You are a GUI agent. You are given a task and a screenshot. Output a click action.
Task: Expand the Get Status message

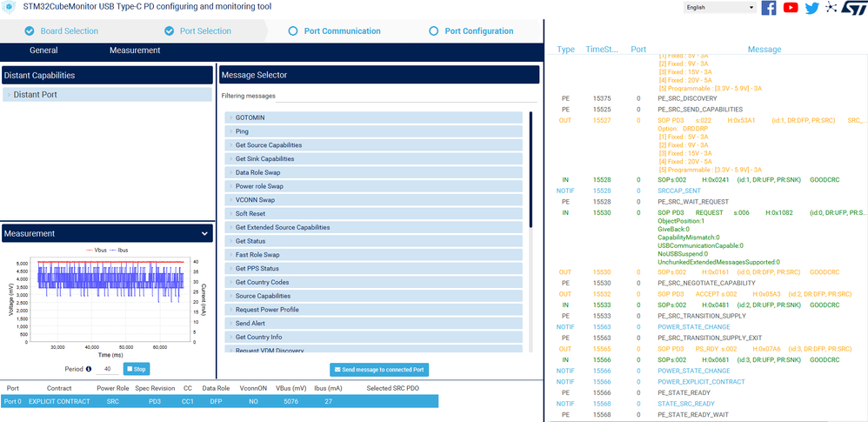pos(374,241)
